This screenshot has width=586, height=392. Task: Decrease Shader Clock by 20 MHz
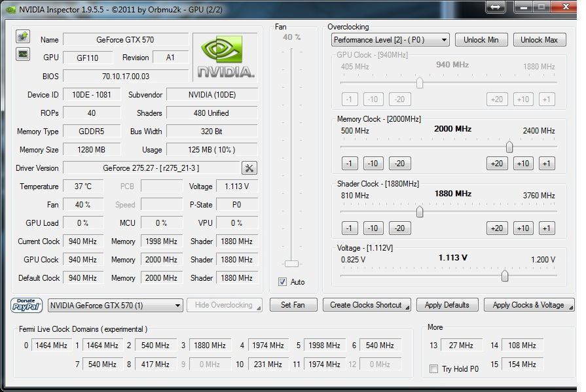click(399, 228)
